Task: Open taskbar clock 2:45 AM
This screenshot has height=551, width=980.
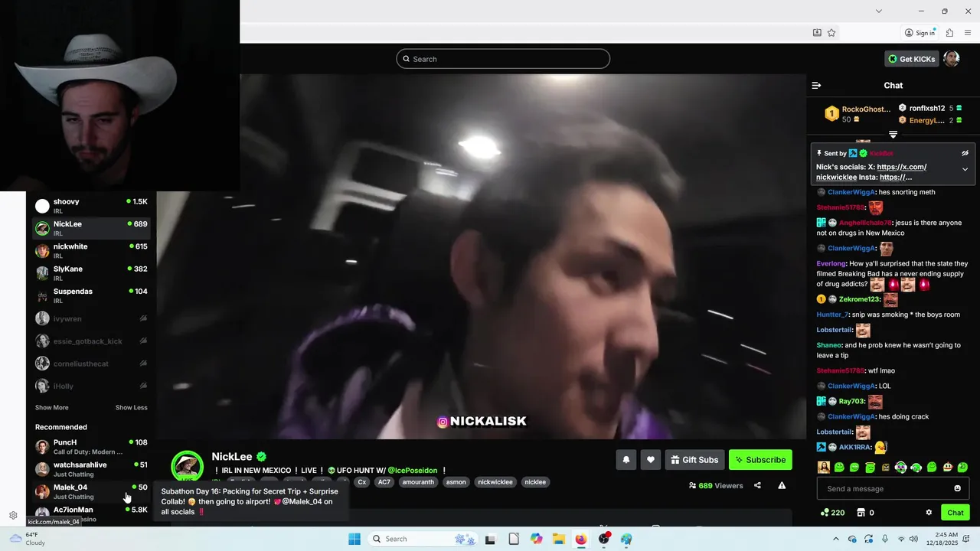Action: coord(944,539)
